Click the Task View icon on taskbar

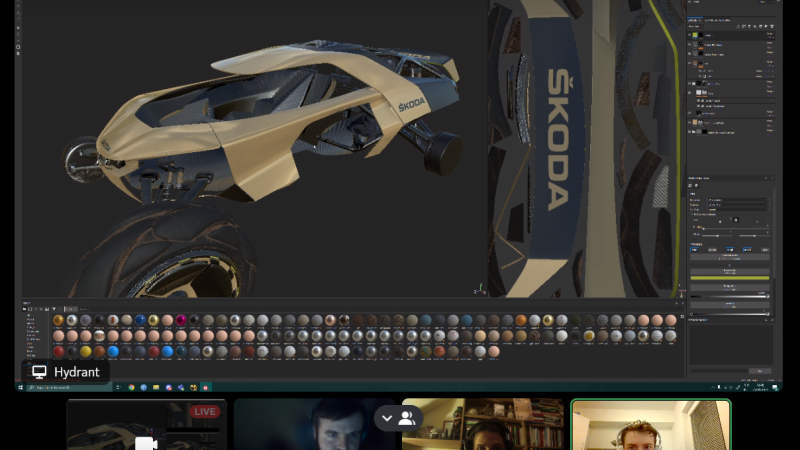(x=118, y=387)
